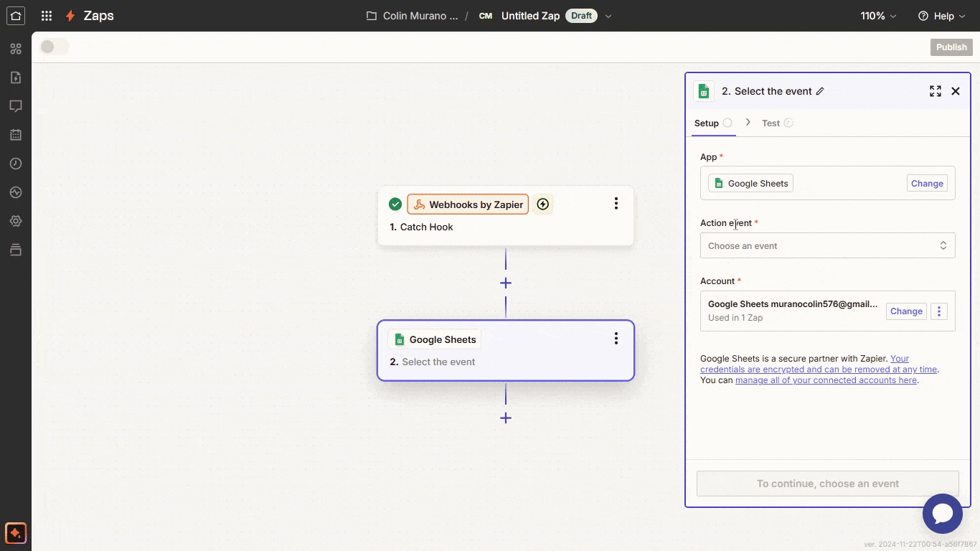Click the 'Used in 1 Zap' text

coord(735,318)
